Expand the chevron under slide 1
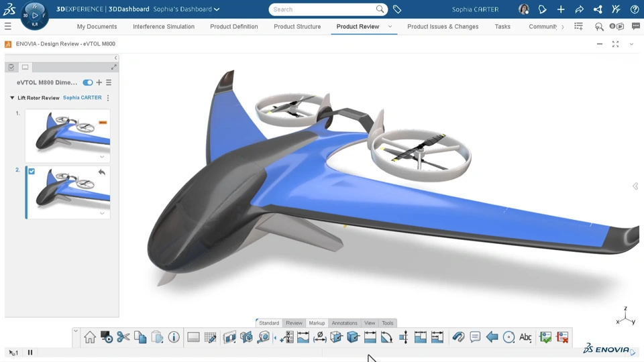Screen dimensions: 644x362 click(x=102, y=156)
